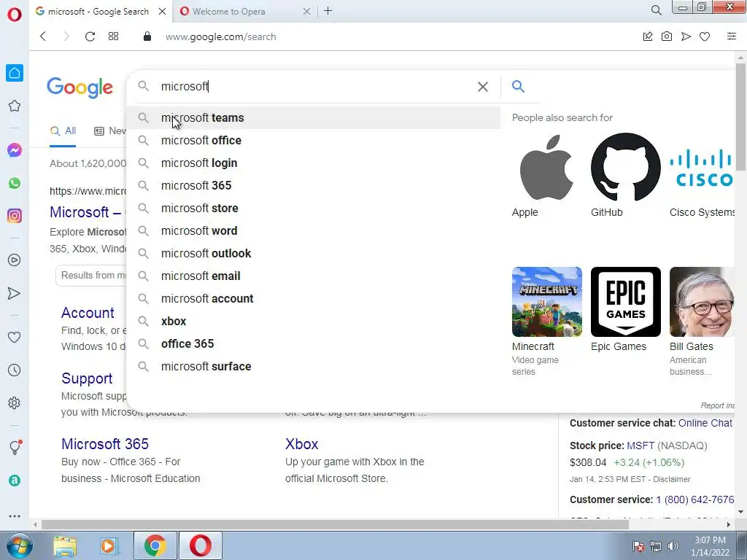
Task: Go back using the back arrow
Action: pos(43,36)
